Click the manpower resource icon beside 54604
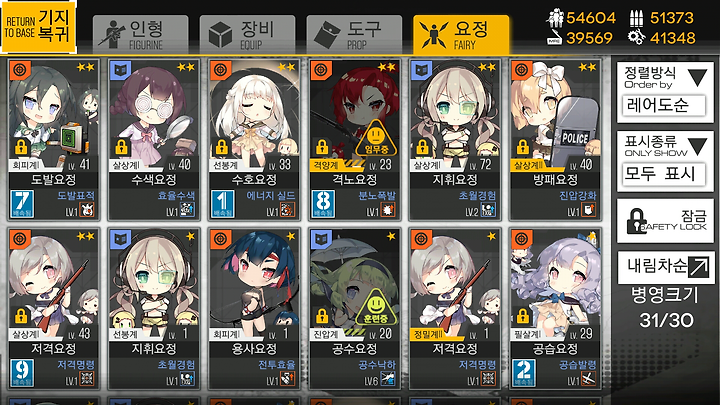This screenshot has width=720, height=405. 555,18
